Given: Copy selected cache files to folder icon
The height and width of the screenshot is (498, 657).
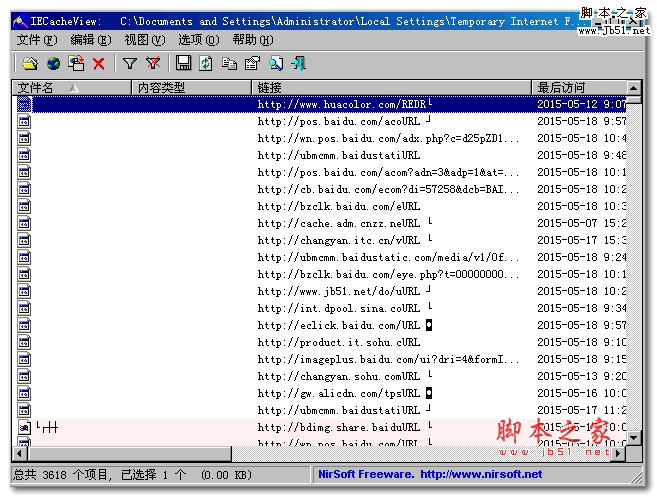Looking at the screenshot, I should coord(76,64).
